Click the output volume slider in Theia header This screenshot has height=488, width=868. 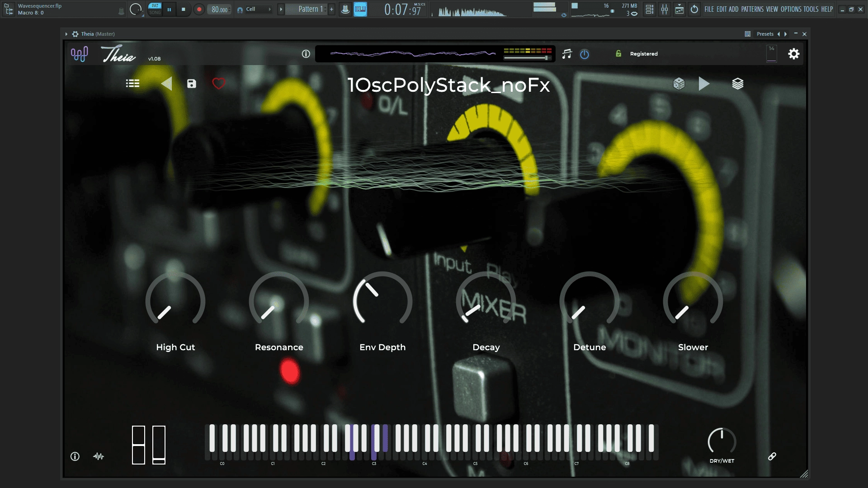coord(528,58)
